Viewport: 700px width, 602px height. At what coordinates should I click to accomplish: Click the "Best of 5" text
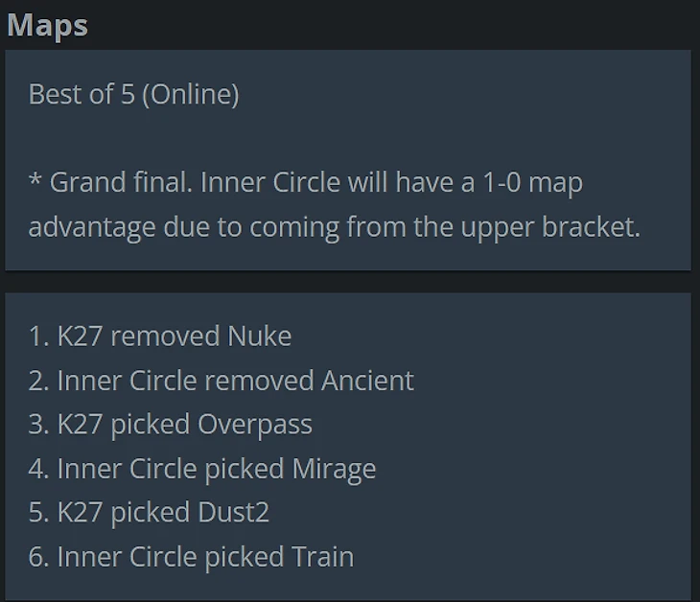pyautogui.click(x=82, y=94)
